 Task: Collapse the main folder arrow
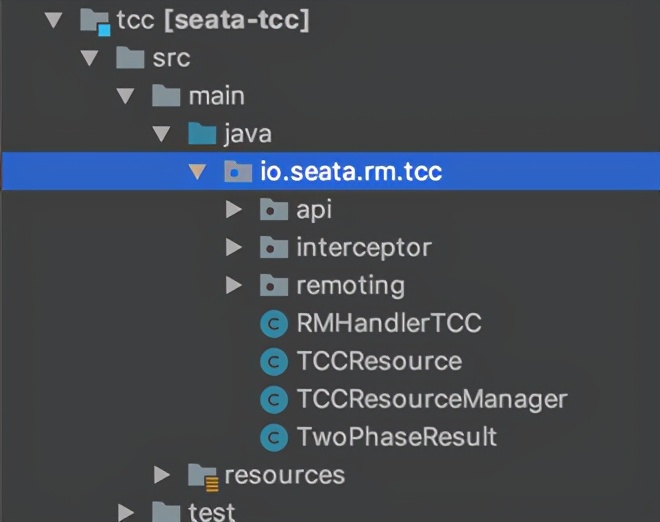(125, 96)
